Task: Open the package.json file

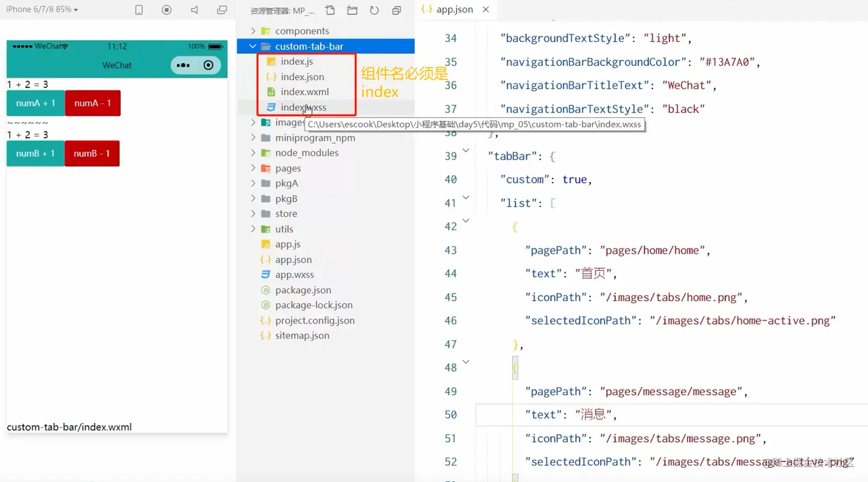Action: (303, 290)
